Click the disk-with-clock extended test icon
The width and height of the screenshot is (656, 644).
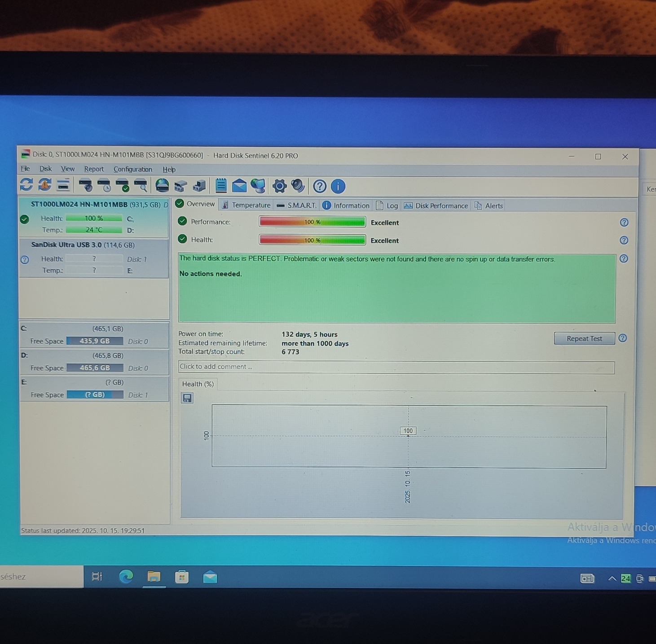(x=104, y=185)
